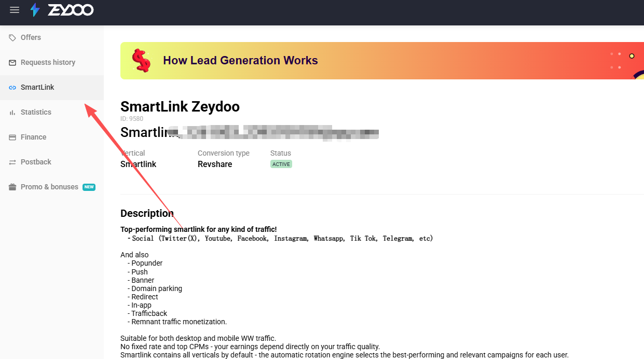Click the In-app list entry
This screenshot has width=644, height=359.
point(140,305)
